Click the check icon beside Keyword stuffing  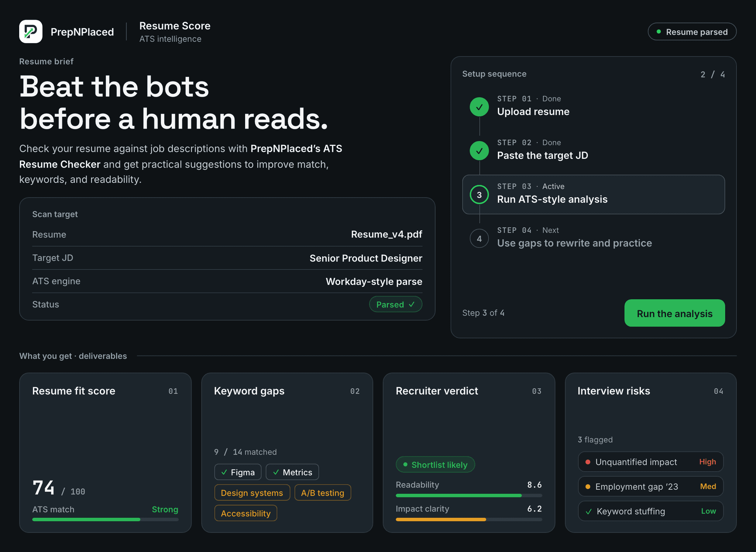click(589, 511)
